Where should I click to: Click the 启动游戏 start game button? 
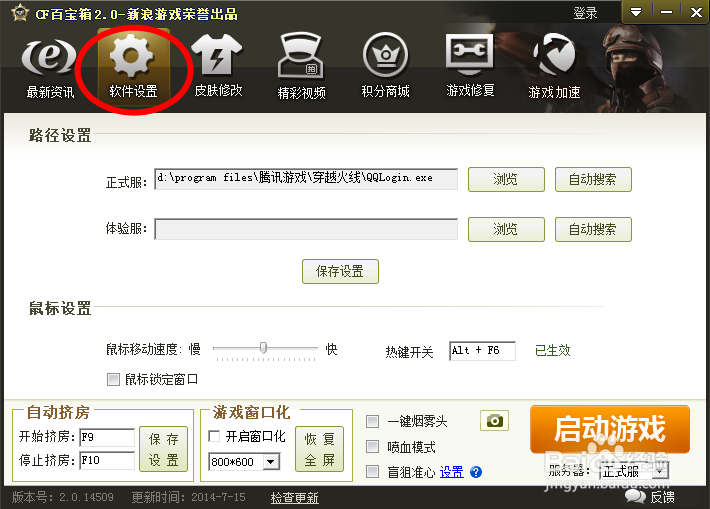click(610, 429)
